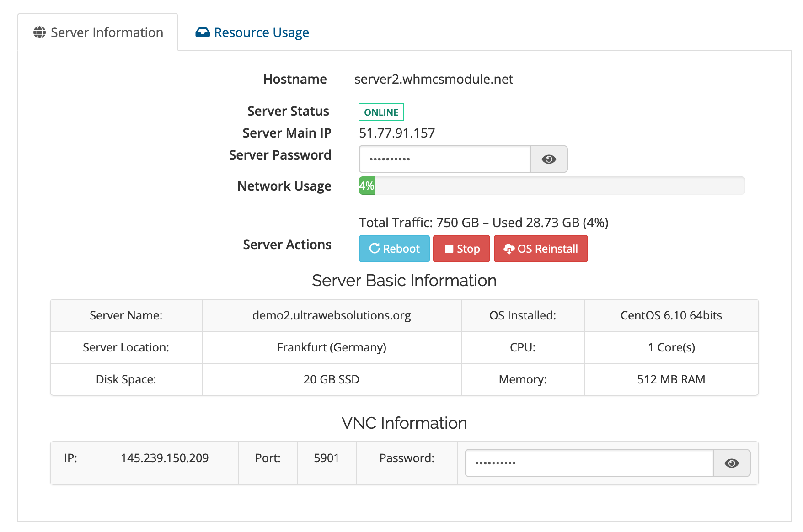Click the 4% network usage progress bar
Viewport: 803px width, 532px height.
(503, 186)
